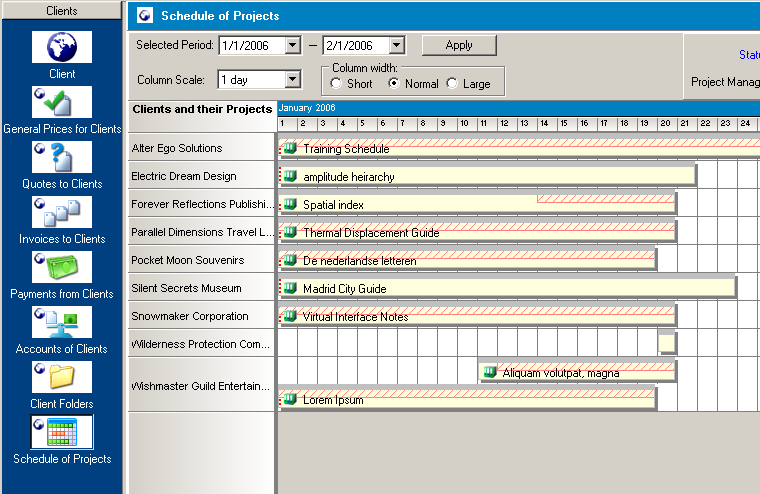Expand the period end date dropdown

396,46
